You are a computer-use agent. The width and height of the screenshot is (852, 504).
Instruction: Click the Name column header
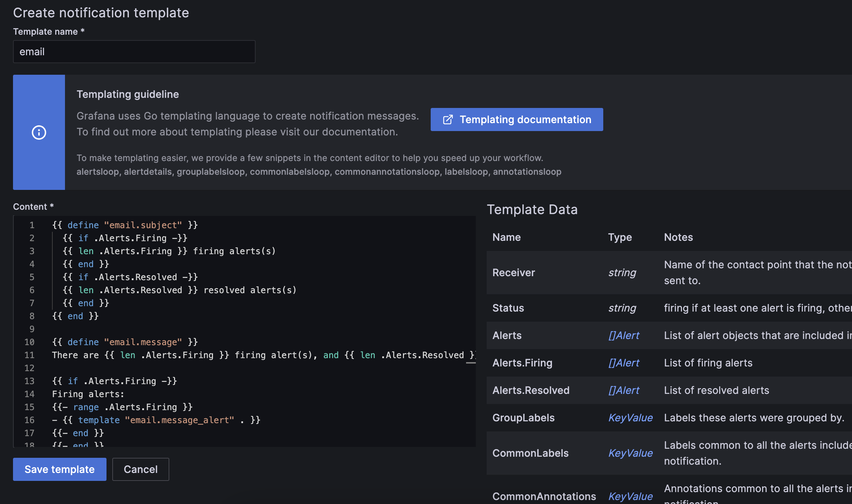click(507, 237)
